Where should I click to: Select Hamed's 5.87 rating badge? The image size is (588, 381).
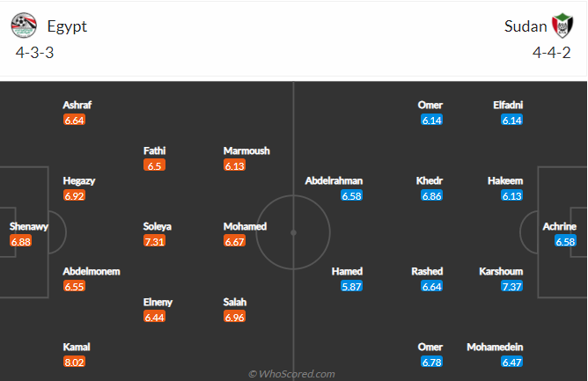[351, 287]
